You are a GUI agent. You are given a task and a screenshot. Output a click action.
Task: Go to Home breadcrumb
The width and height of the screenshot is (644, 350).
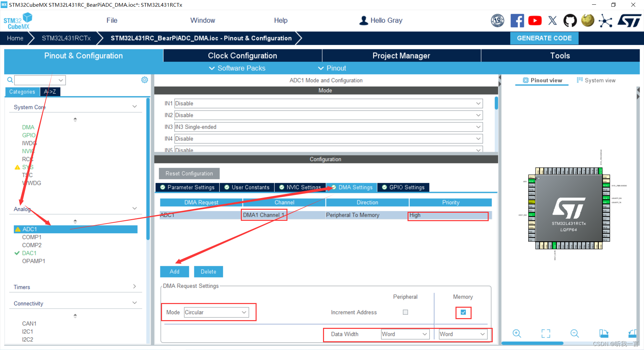coord(15,38)
